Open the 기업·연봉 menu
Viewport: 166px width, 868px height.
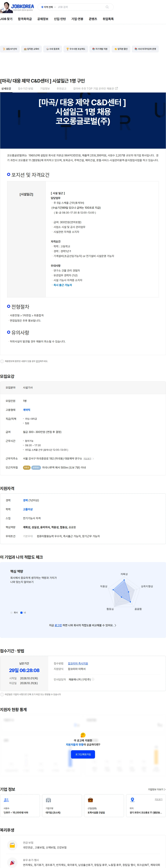pos(77,19)
